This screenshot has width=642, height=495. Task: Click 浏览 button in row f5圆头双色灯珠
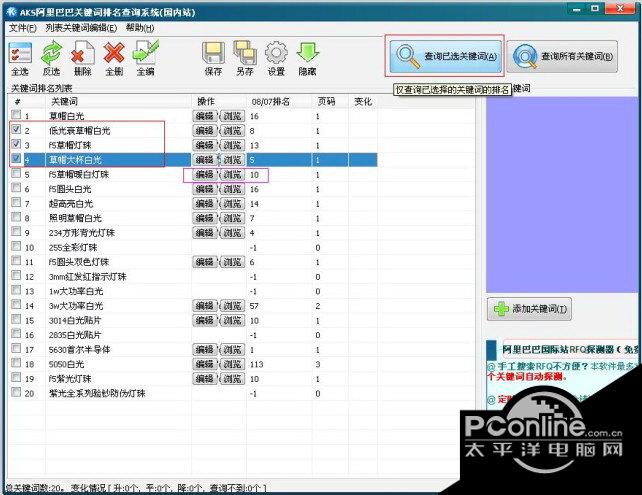[232, 262]
